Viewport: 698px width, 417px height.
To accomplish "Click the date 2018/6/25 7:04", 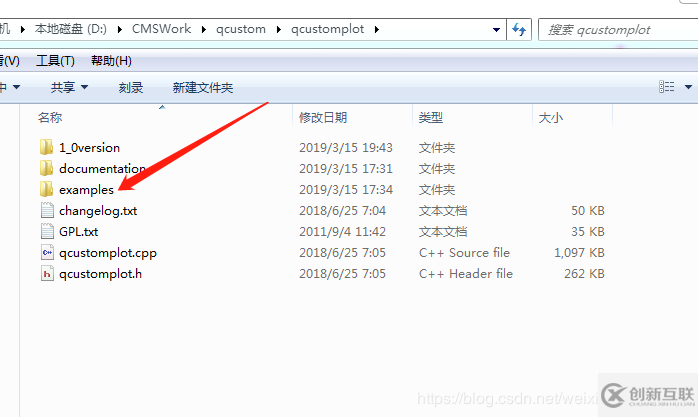I will pyautogui.click(x=342, y=211).
